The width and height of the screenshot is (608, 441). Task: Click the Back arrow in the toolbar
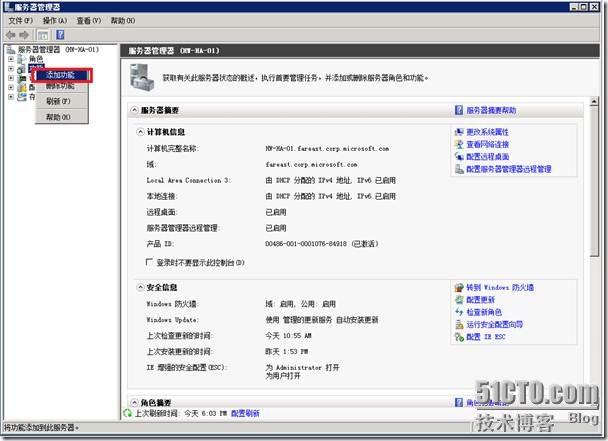10,35
